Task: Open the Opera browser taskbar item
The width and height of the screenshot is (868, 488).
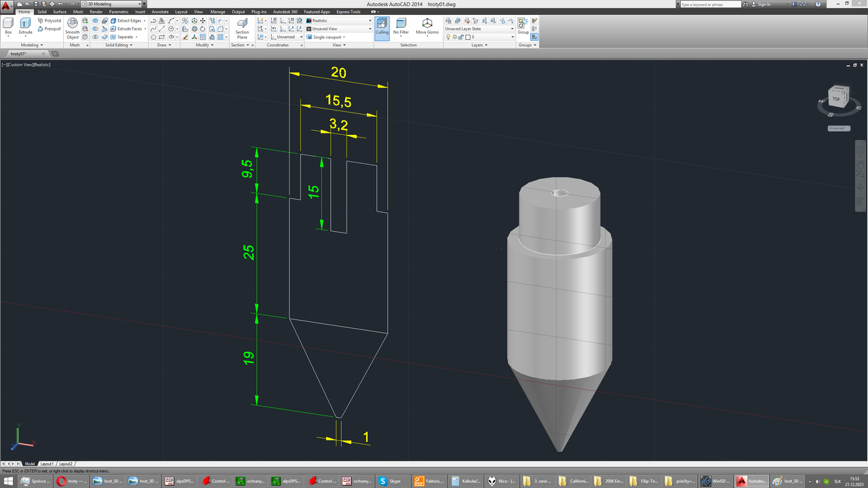Action: click(72, 481)
